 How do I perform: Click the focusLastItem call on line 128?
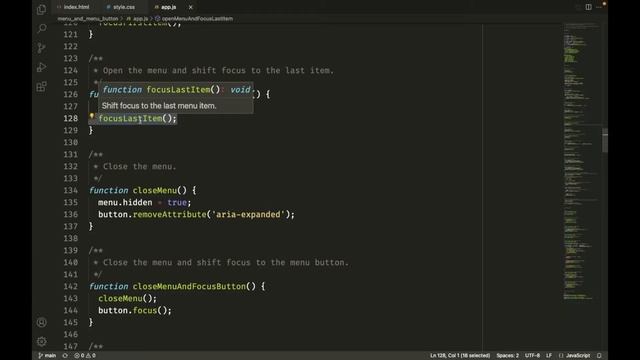click(x=130, y=118)
